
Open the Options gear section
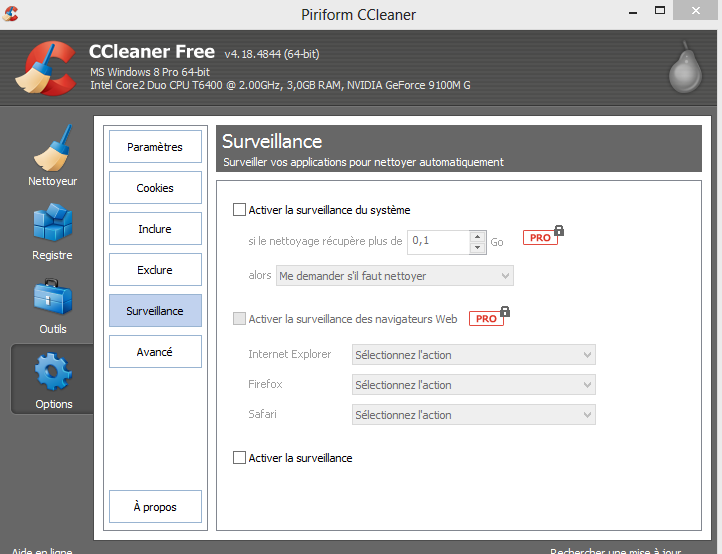53,380
